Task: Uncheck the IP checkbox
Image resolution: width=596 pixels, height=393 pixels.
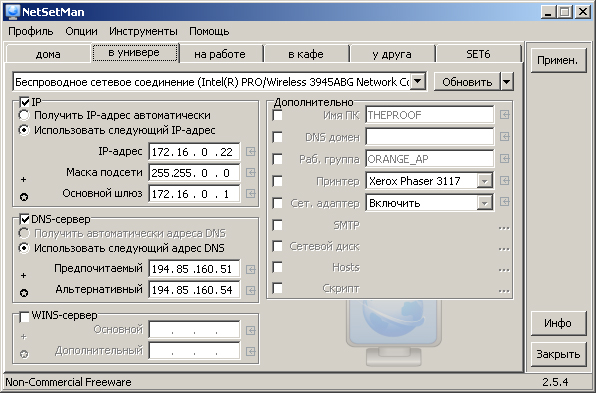Action: click(25, 102)
